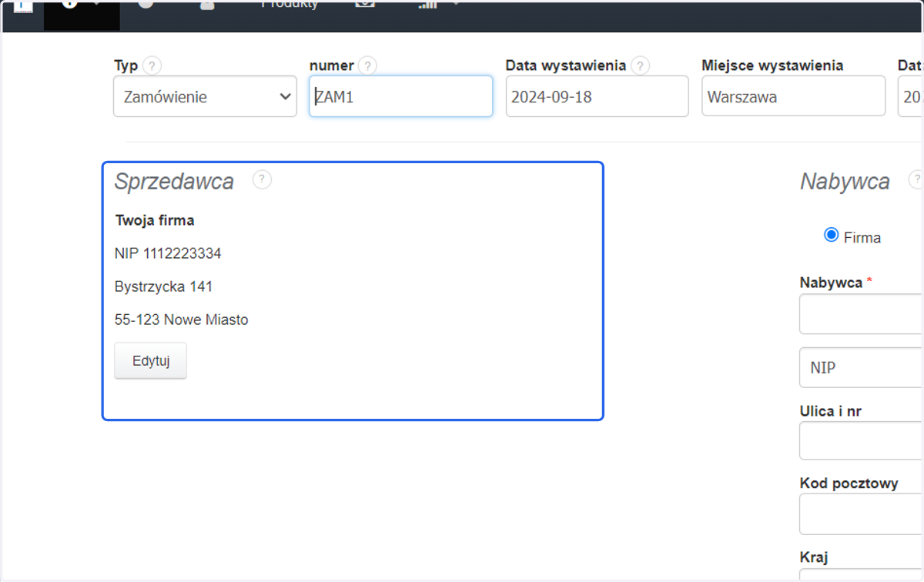Click the help icon next to numer

click(x=368, y=65)
